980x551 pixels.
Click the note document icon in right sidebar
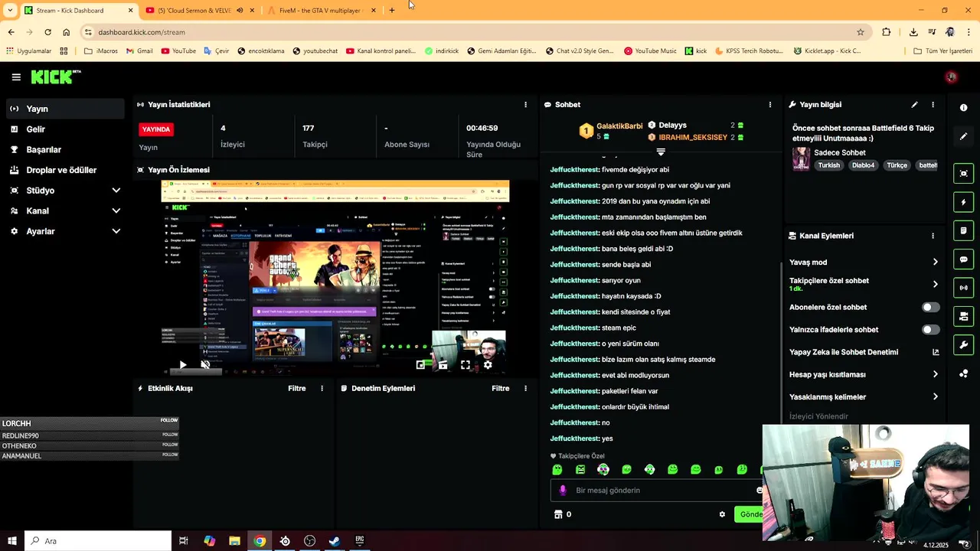(x=963, y=230)
